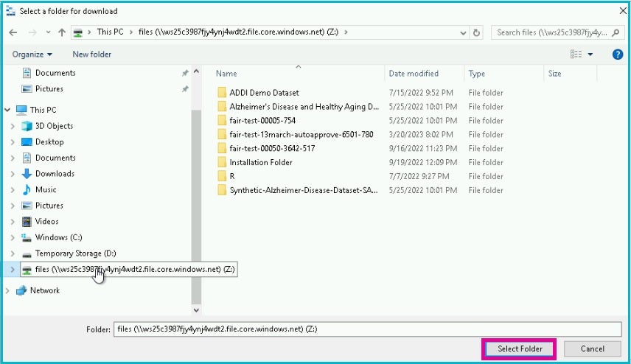Go up one folder level
This screenshot has width=631, height=364.
tap(62, 32)
